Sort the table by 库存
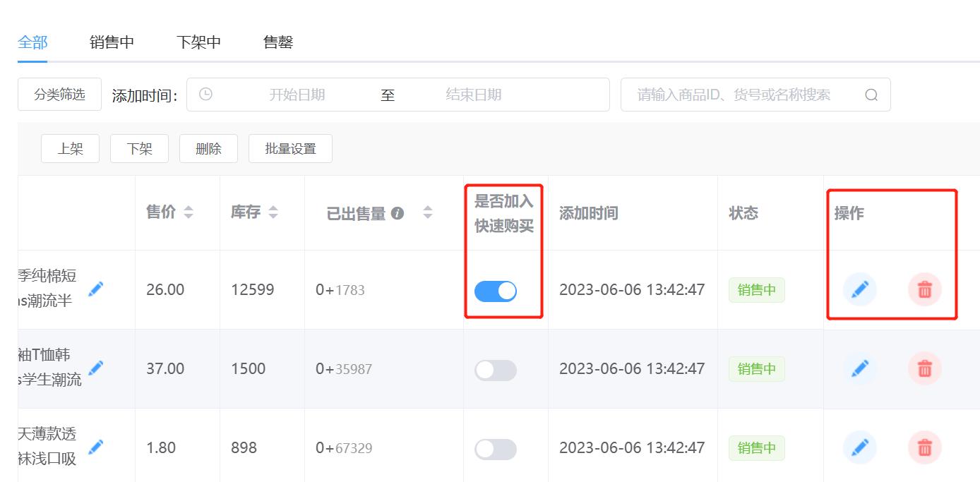Image resolution: width=980 pixels, height=482 pixels. (x=273, y=212)
